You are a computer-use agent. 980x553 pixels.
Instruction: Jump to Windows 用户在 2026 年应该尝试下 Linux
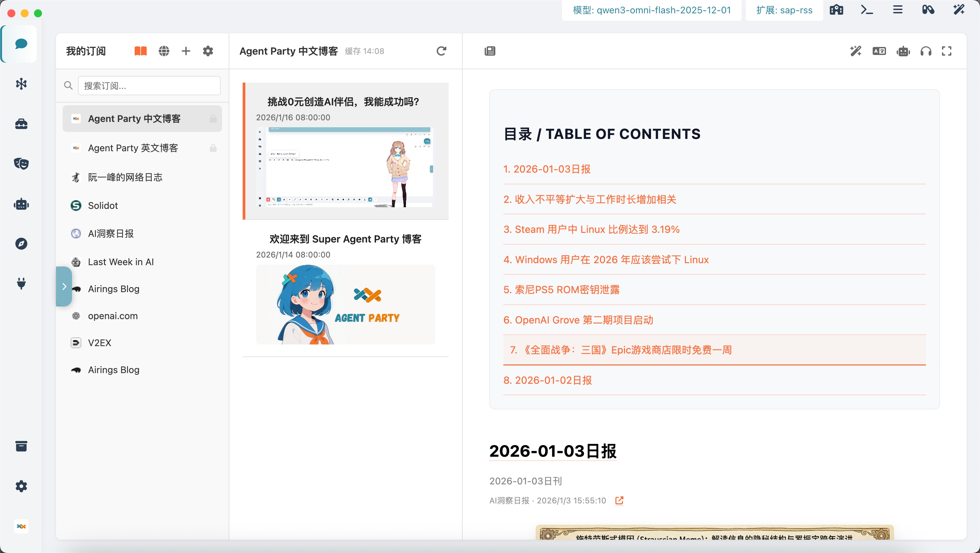click(x=714, y=260)
